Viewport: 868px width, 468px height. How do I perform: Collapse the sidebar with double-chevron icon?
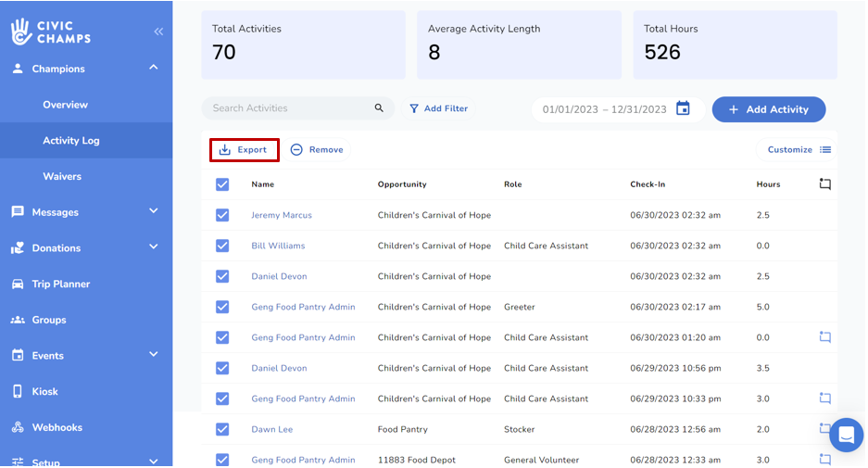pos(158,32)
